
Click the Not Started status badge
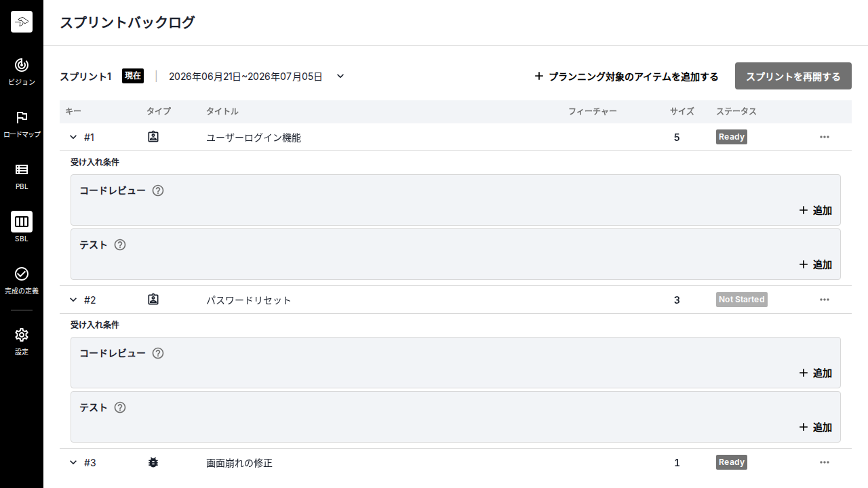742,300
